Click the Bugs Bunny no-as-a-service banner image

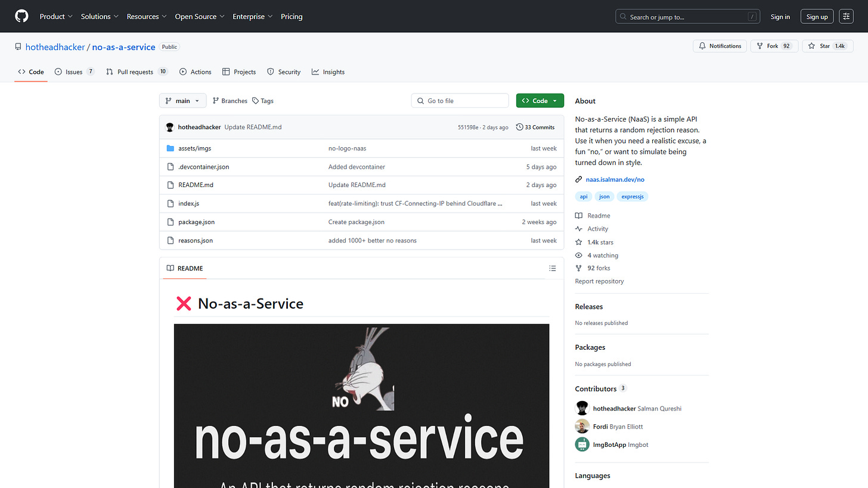[x=361, y=406]
